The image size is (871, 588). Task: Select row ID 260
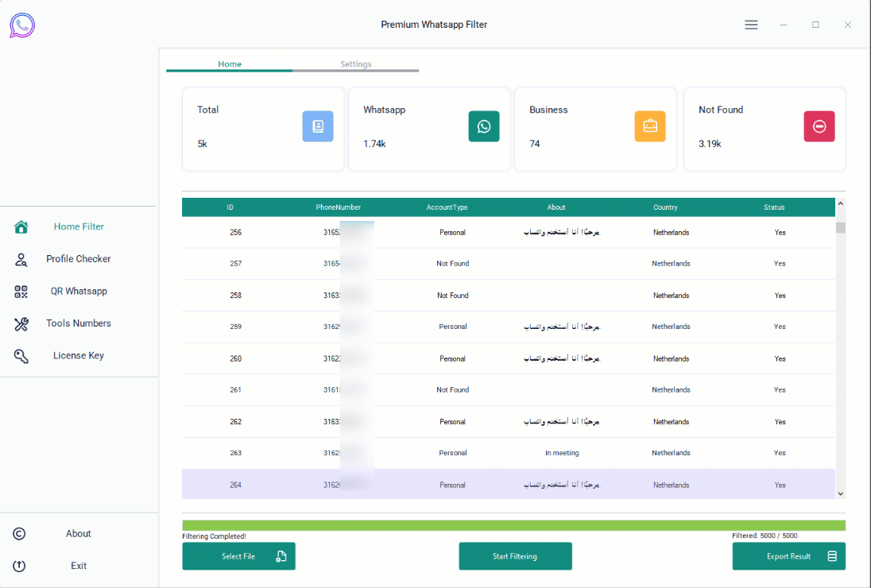click(x=509, y=358)
